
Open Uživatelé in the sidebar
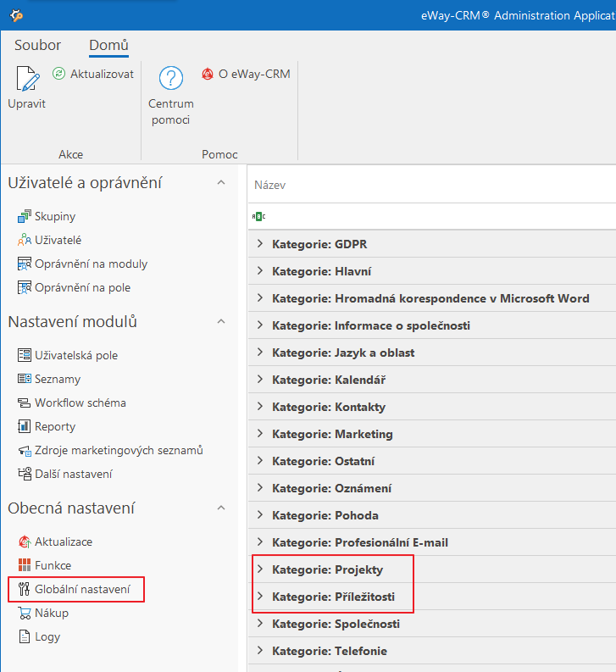[58, 240]
